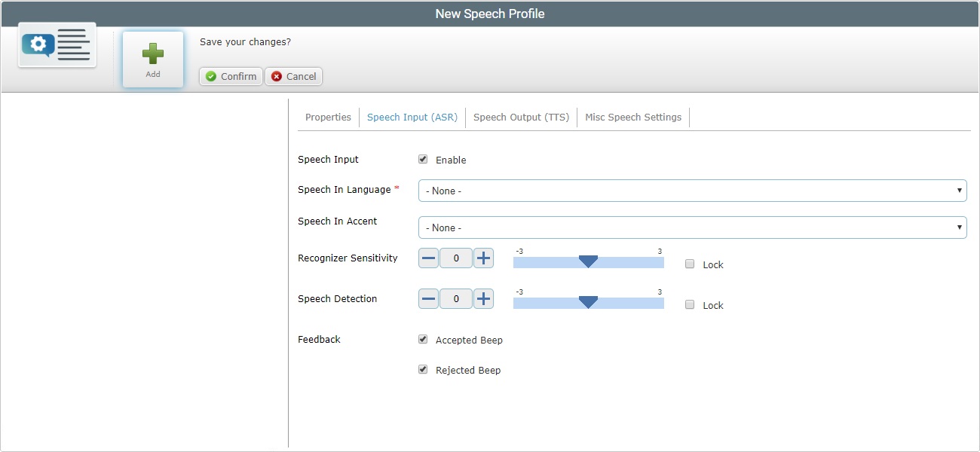Click the minus icon for Recognizer Sensitivity
Viewport: 980px width, 452px height.
click(x=428, y=258)
